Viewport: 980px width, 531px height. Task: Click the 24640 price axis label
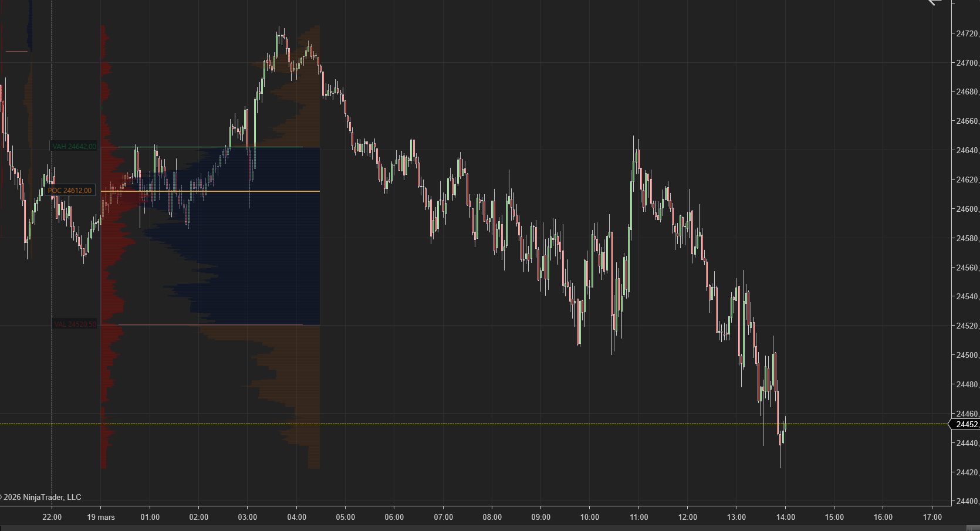(x=968, y=150)
